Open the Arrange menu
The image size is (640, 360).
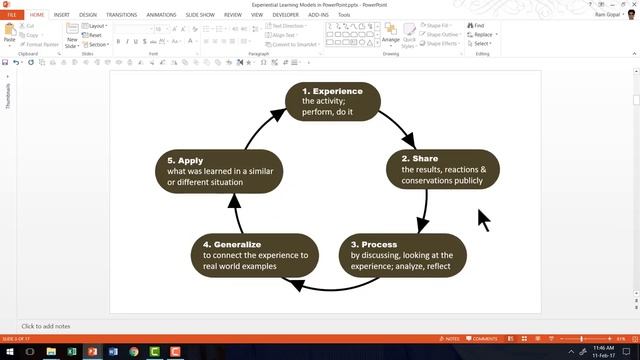click(391, 34)
